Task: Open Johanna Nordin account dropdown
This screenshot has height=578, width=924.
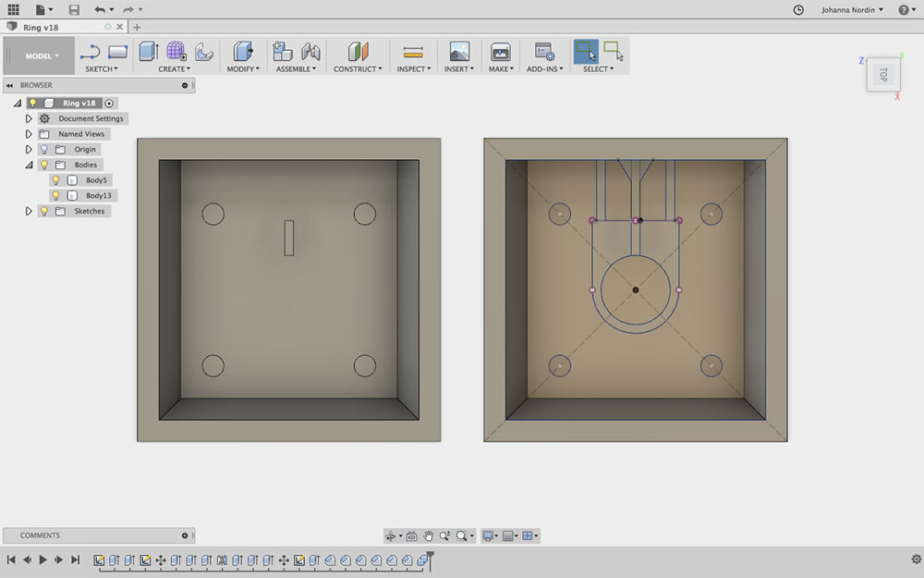Action: pos(852,9)
